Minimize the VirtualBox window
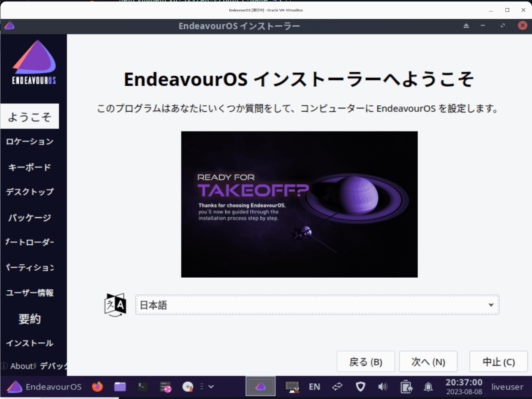Viewport: 532px width, 399px height. pos(491,10)
